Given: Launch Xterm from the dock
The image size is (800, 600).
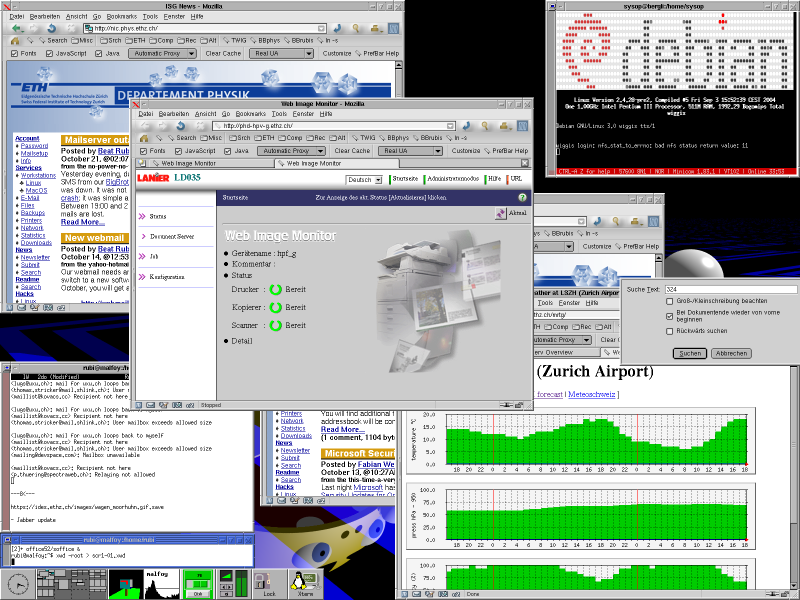Looking at the screenshot, I should (x=305, y=584).
